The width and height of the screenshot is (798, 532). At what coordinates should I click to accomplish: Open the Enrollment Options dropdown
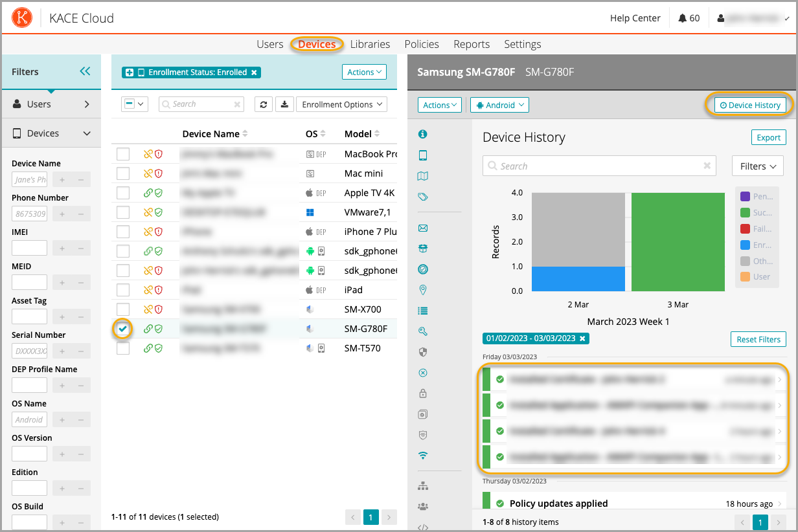tap(341, 105)
